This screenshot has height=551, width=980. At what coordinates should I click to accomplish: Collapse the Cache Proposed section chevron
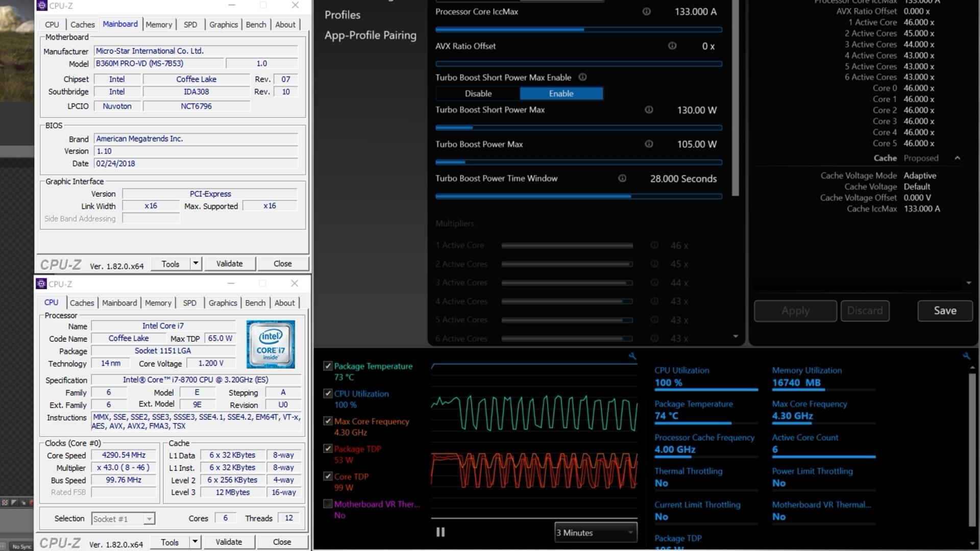(958, 158)
